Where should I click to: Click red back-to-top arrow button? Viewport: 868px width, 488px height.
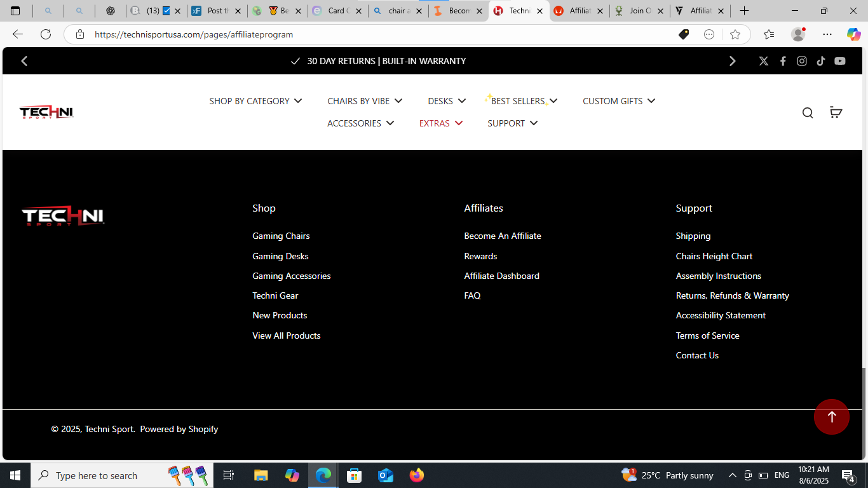point(832,417)
